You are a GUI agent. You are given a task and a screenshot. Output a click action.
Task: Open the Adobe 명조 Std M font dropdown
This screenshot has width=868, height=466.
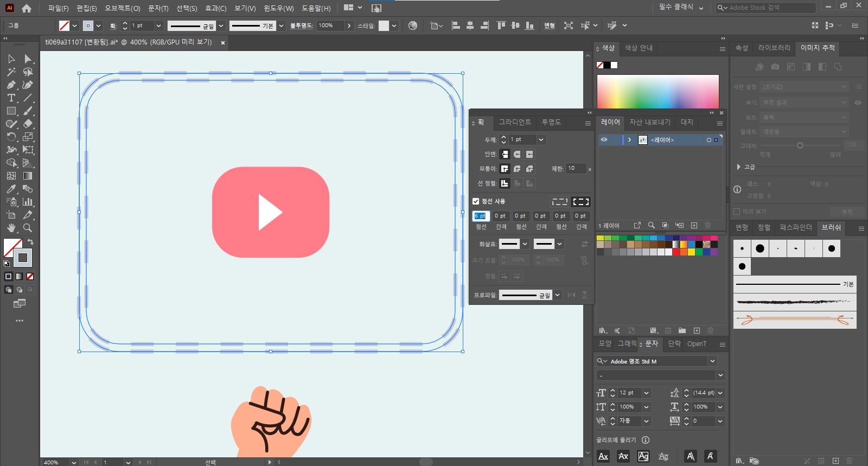[x=712, y=361]
